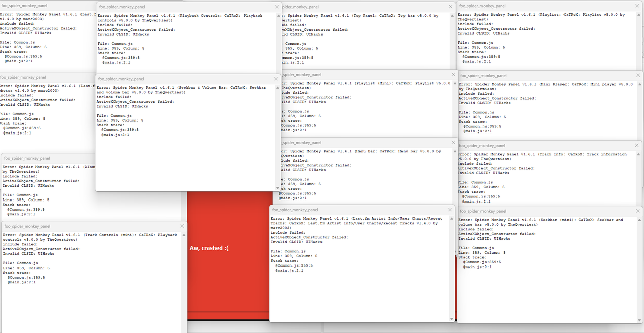Click scroll-down arrow in Seekbar (mini) window

[x=640, y=319]
